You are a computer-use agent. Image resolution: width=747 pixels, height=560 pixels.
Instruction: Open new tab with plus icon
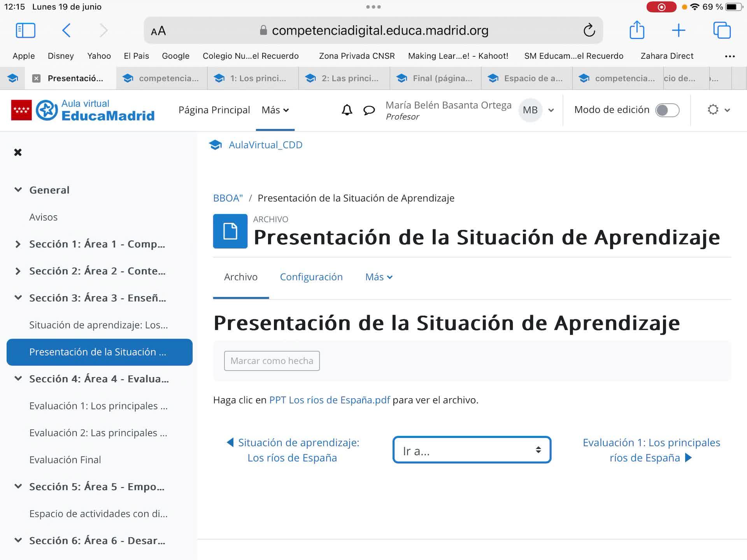(679, 30)
